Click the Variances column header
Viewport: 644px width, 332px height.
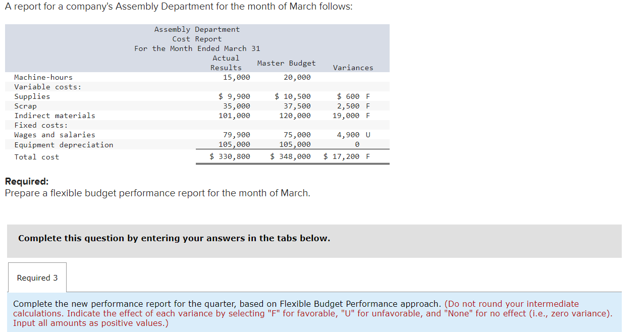352,67
